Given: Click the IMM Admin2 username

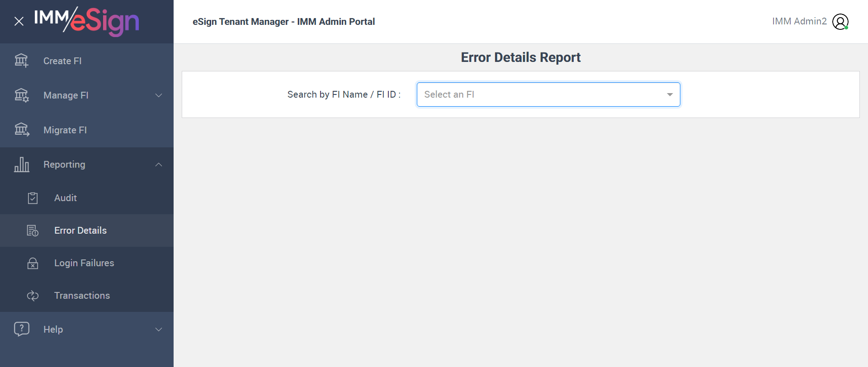Looking at the screenshot, I should point(799,21).
